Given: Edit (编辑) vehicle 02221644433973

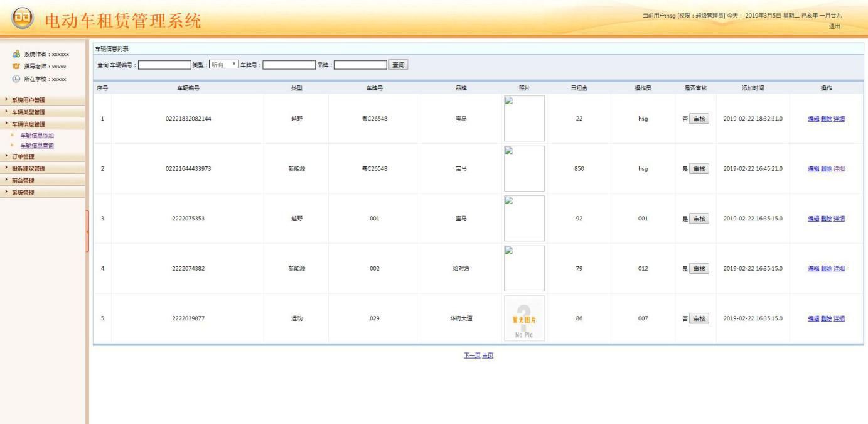Looking at the screenshot, I should click(x=813, y=168).
